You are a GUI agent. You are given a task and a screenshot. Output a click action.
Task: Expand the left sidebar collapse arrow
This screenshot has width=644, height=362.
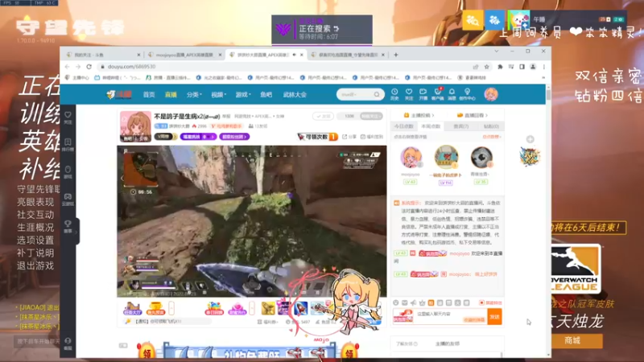[76, 232]
